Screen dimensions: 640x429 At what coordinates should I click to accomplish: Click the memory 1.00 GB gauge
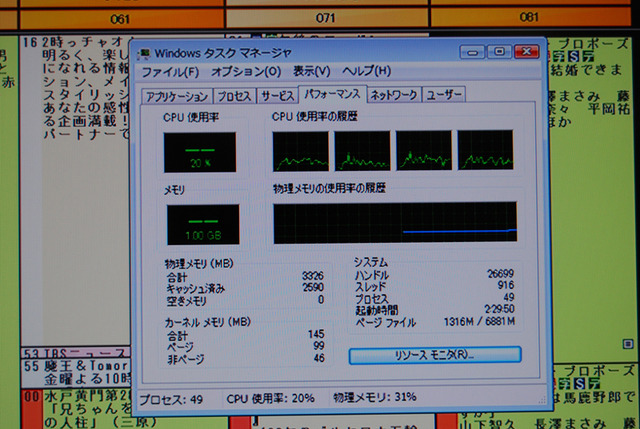[x=203, y=225]
